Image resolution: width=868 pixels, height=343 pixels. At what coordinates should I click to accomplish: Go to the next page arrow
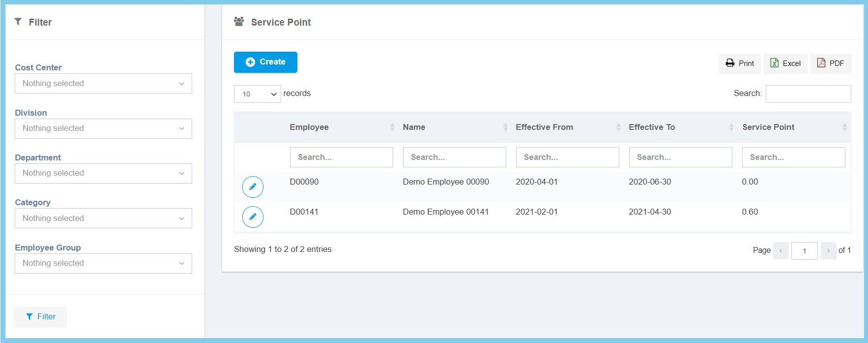coord(828,250)
